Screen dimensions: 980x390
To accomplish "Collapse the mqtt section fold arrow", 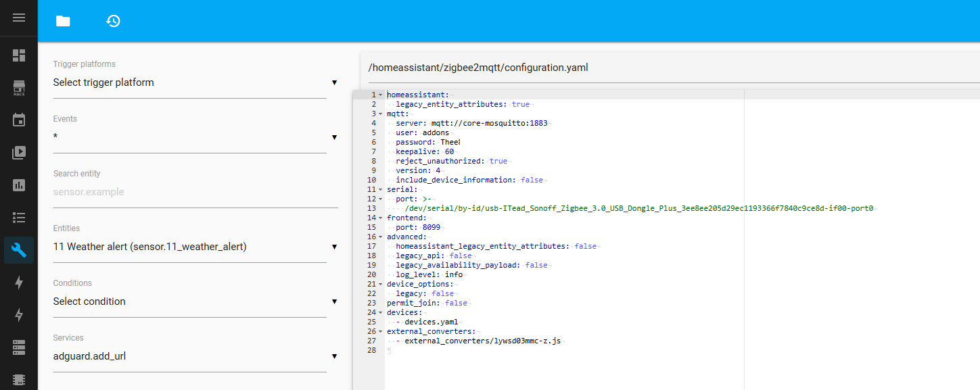I will click(x=380, y=114).
